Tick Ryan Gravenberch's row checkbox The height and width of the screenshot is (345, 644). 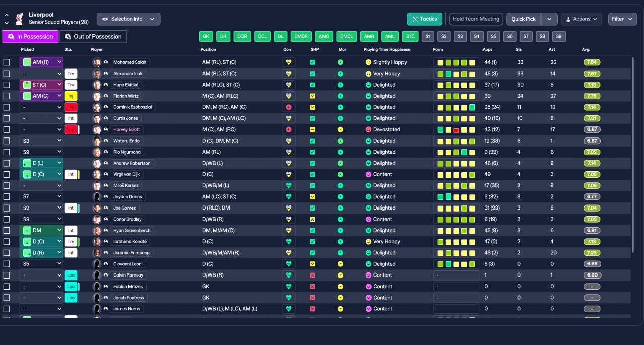[x=7, y=230]
